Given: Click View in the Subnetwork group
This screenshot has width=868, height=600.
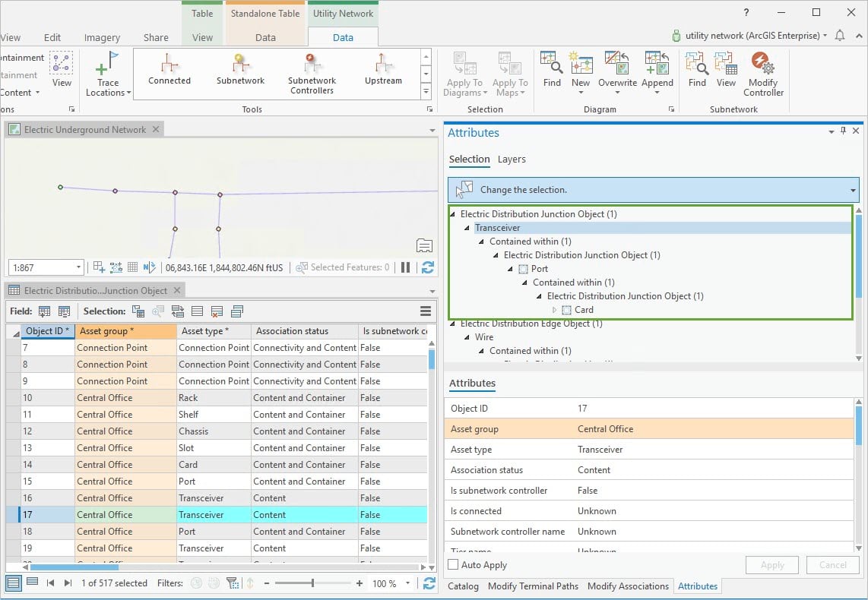Looking at the screenshot, I should tap(726, 70).
